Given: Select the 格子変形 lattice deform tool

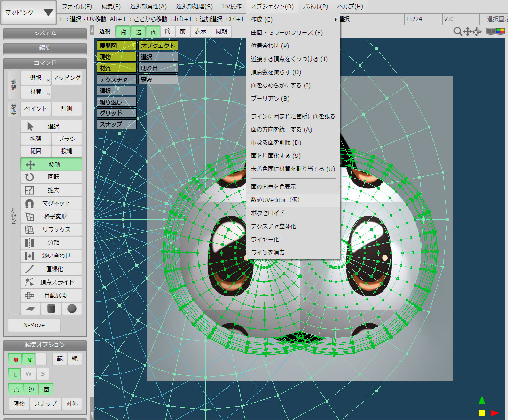Looking at the screenshot, I should click(x=51, y=216).
